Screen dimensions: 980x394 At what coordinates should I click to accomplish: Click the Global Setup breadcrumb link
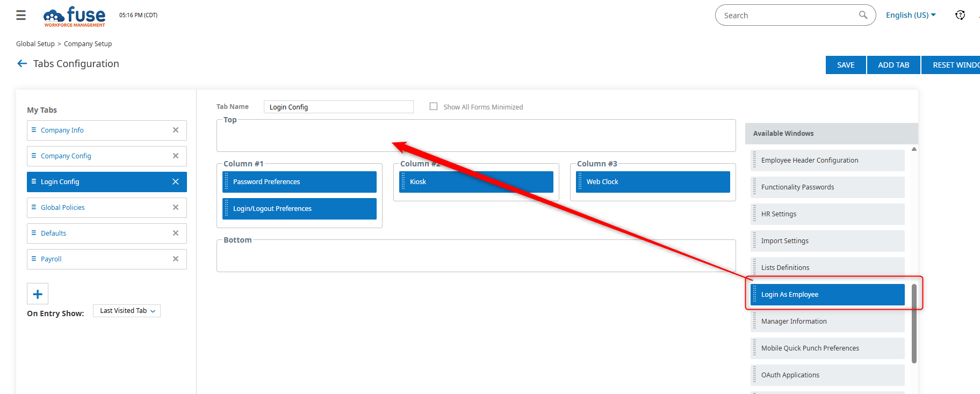35,44
